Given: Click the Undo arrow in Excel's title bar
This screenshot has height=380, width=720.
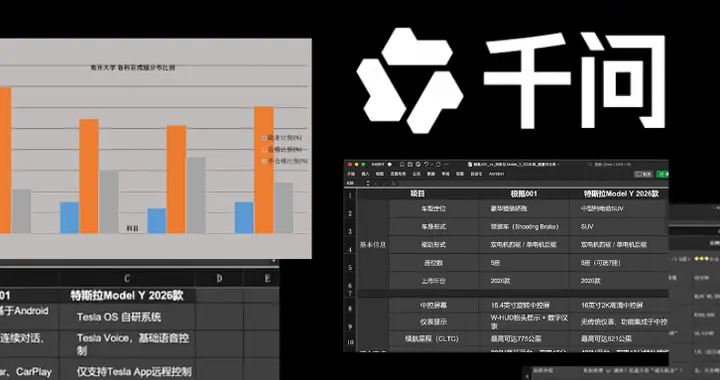Looking at the screenshot, I should pos(426,164).
